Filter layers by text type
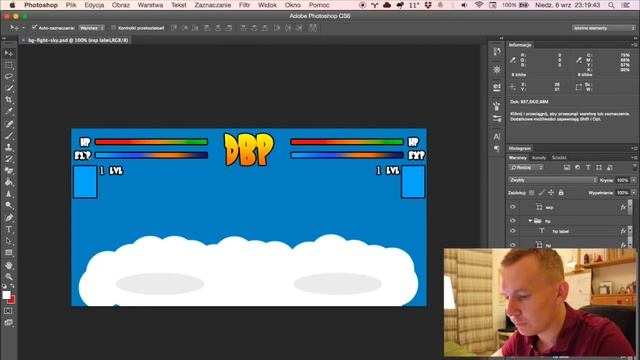 [588, 168]
